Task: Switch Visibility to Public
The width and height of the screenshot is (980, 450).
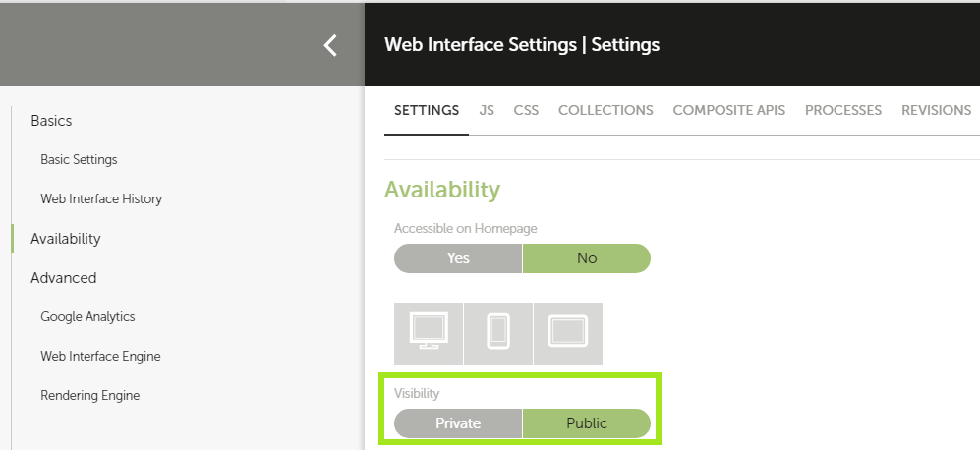Action: coord(586,423)
